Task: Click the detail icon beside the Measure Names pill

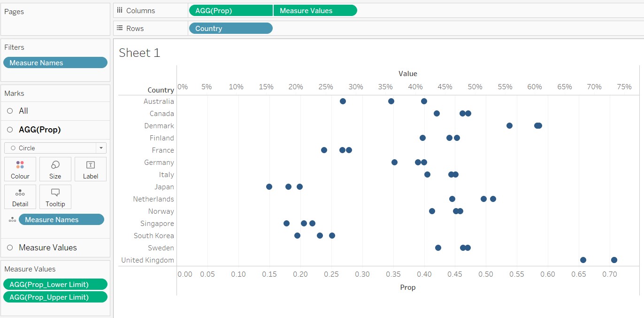Action: click(12, 219)
